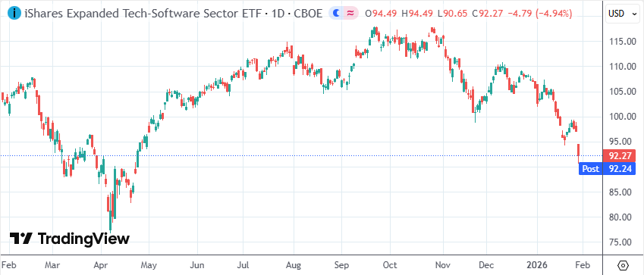644x275 pixels.
Task: Open chart settings via the hexagon icon
Action: 624,265
